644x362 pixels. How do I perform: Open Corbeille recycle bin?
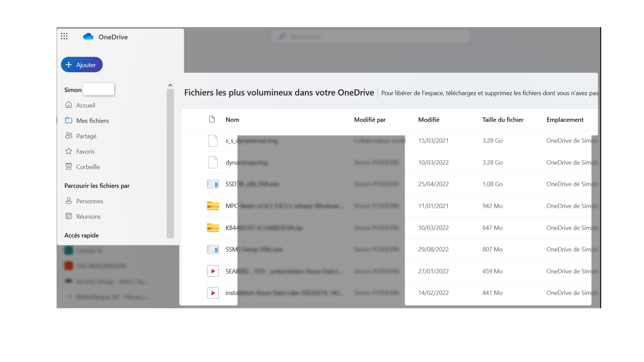[x=88, y=167]
